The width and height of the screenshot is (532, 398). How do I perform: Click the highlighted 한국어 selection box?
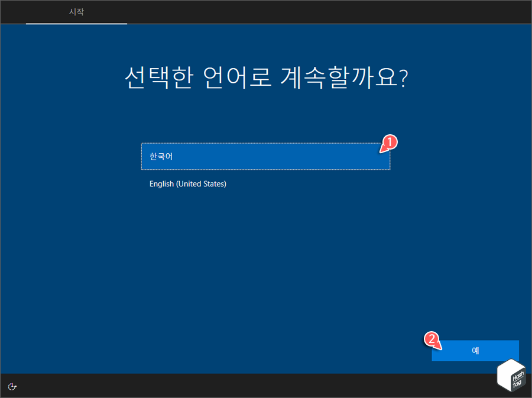(265, 157)
